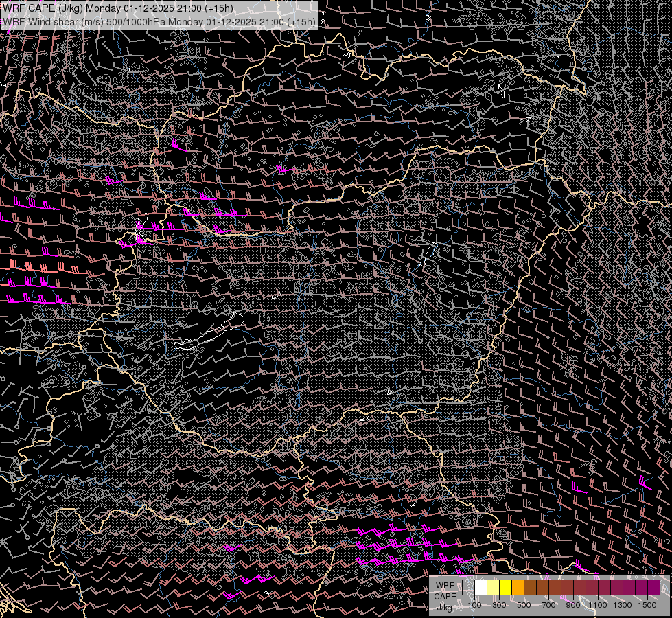This screenshot has width=672, height=618.
Task: Pick the first brown swatch after orange
Action: click(530, 588)
